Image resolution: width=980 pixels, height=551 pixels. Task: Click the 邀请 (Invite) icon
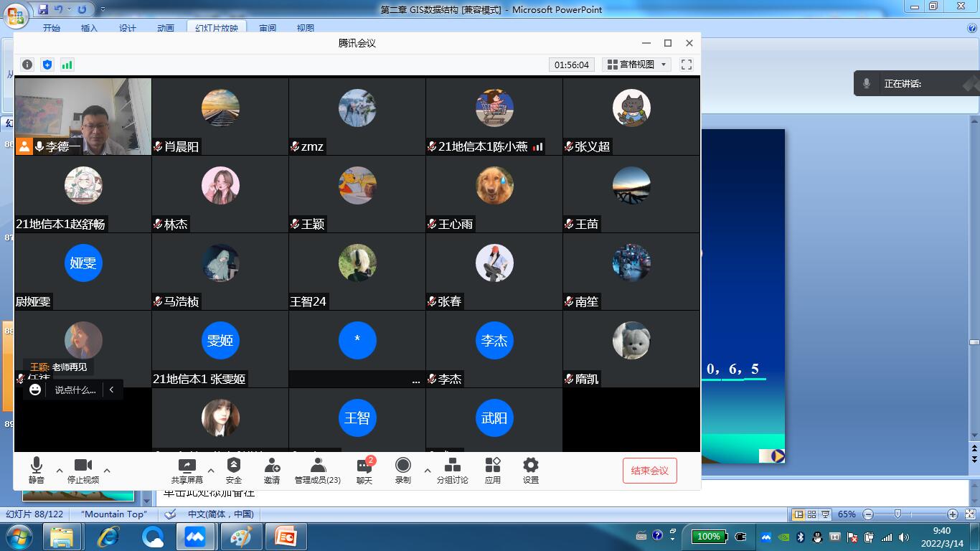tap(272, 470)
